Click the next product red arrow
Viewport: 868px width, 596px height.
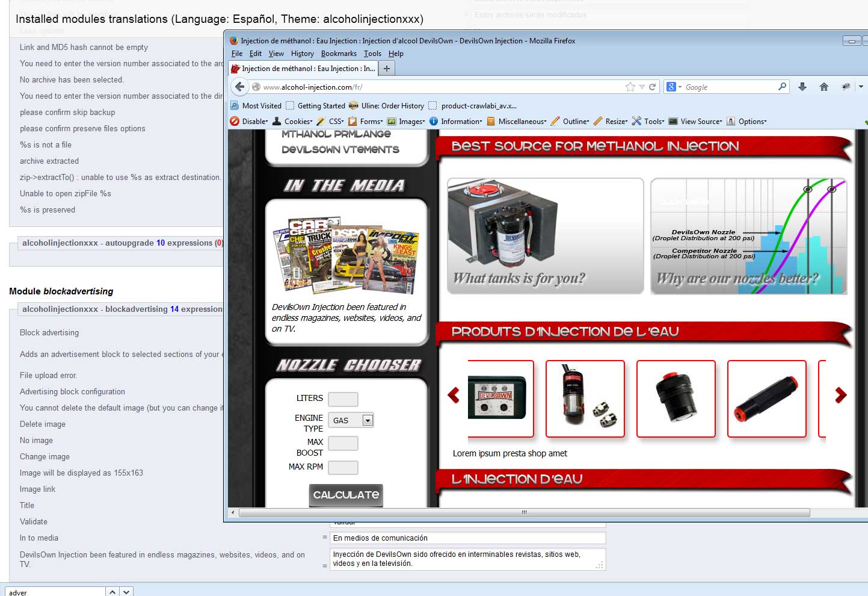click(841, 395)
